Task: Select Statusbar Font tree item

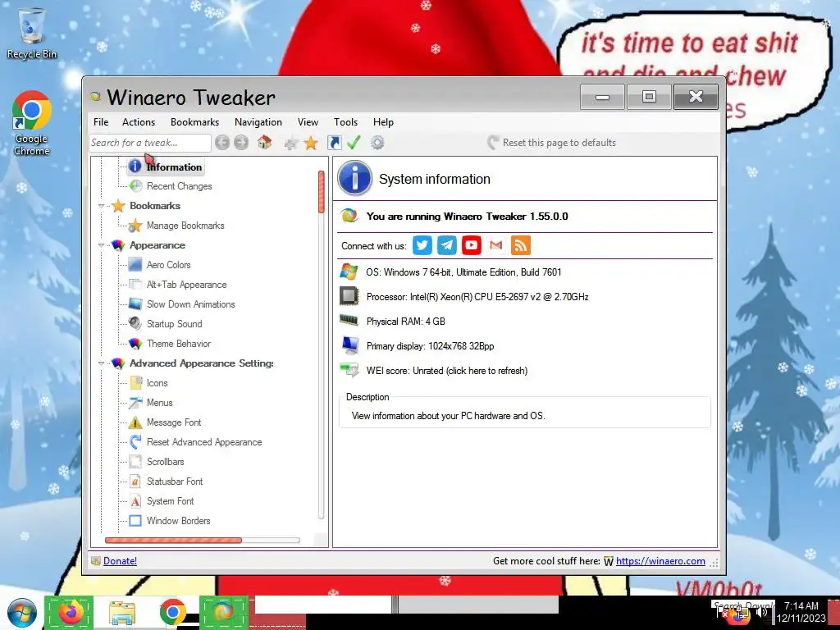Action: 175,481
